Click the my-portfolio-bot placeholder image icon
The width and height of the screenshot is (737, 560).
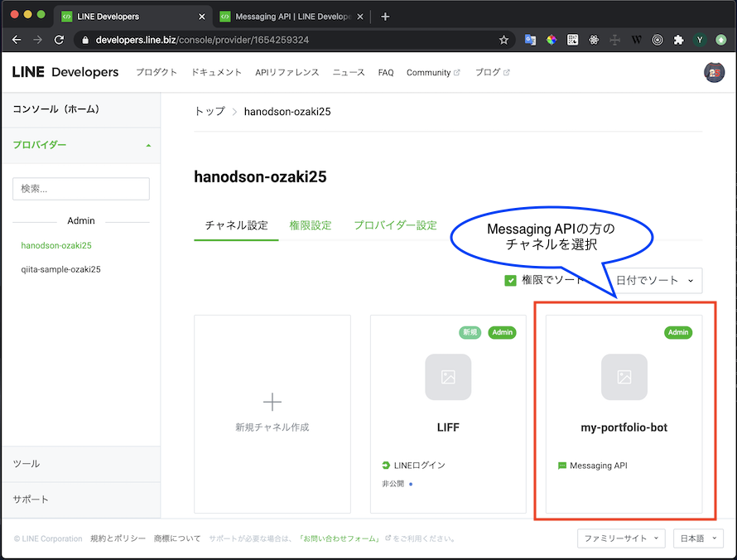pos(624,377)
